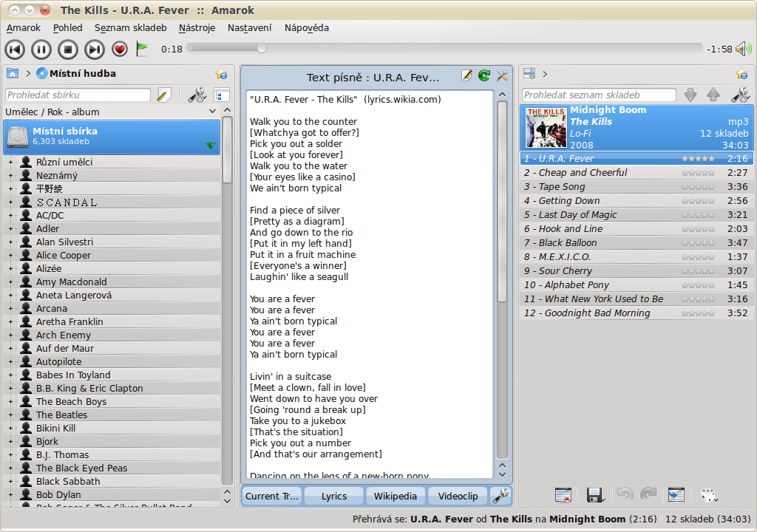Open the Nápověda menu
Image resolution: width=757 pixels, height=532 pixels.
(307, 28)
